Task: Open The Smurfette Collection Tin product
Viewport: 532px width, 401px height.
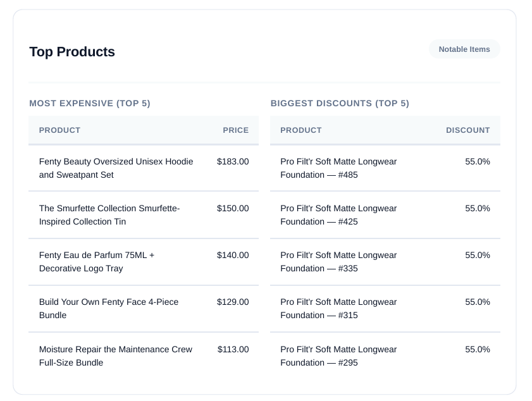Action: [x=109, y=215]
